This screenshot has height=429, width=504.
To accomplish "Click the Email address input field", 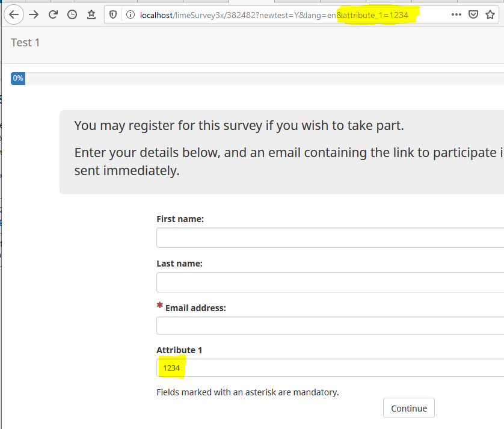I will (x=330, y=326).
